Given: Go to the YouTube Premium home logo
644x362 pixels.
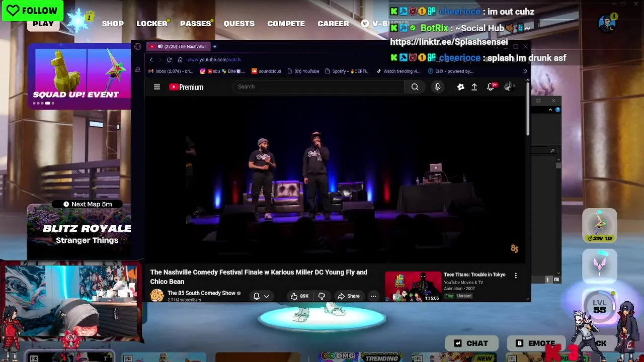Looking at the screenshot, I should pyautogui.click(x=186, y=87).
